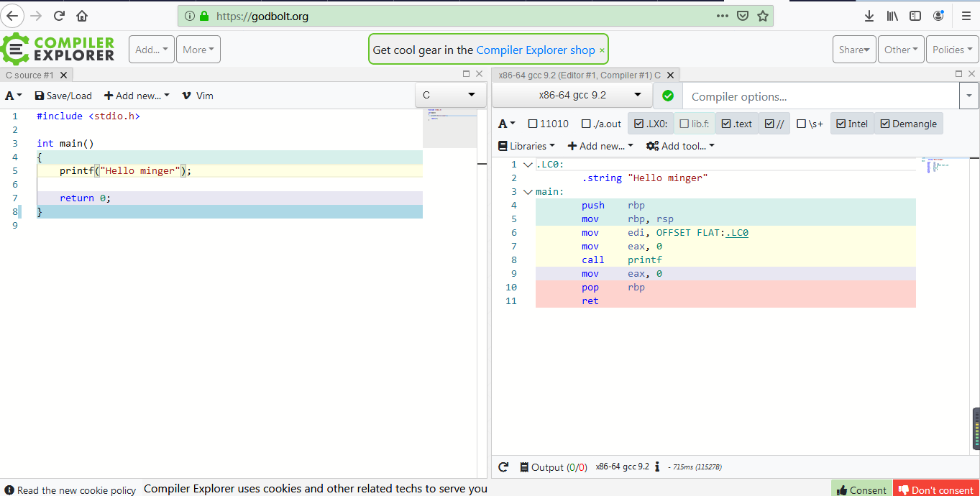
Task: Toggle Intel assembly syntax
Action: 852,124
